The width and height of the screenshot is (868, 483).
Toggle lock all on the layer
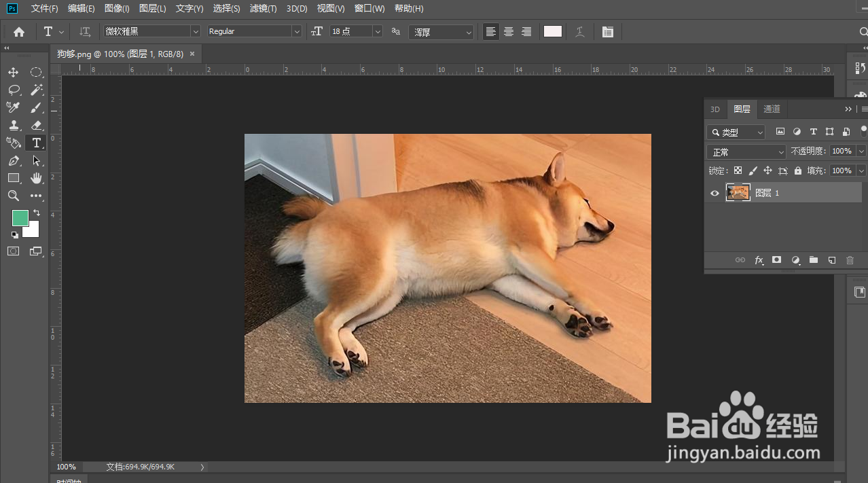(797, 171)
